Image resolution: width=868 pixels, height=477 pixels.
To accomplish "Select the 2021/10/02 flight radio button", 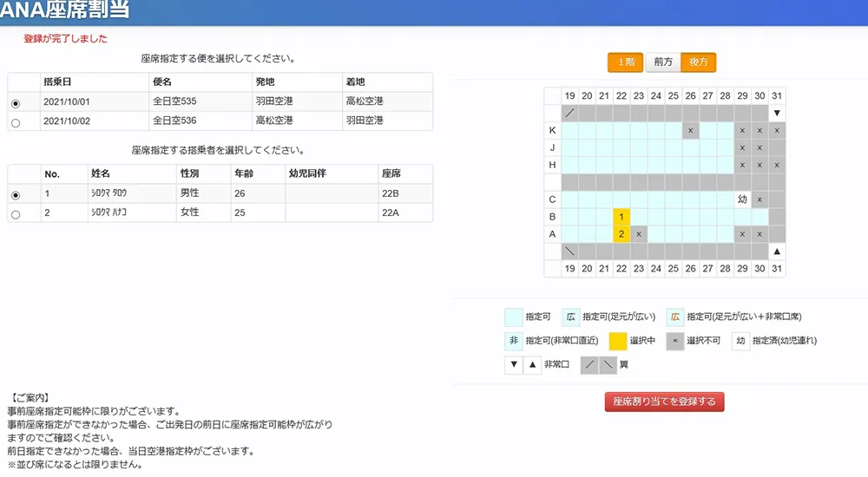I will pos(16,123).
